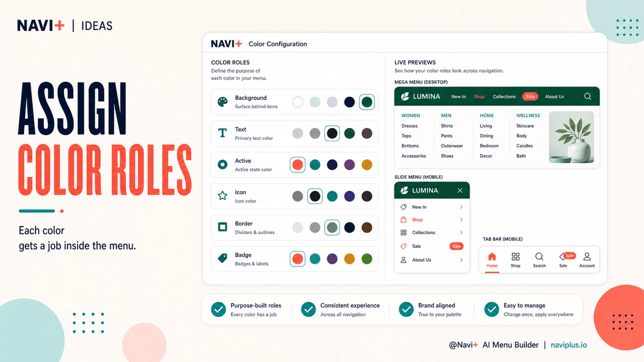Screen dimensions: 644x362
Task: Tap the Home icon in tab bar
Action: [x=492, y=256]
